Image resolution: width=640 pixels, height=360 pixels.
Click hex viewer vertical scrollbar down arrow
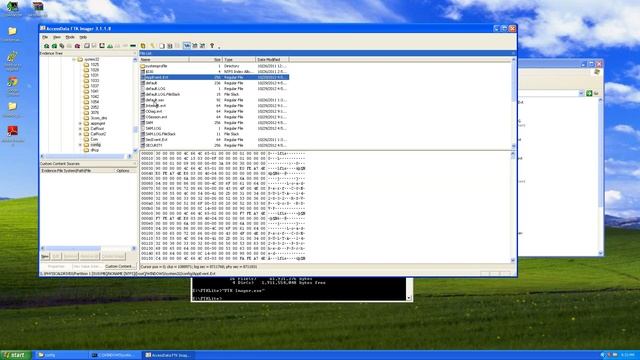tap(513, 260)
